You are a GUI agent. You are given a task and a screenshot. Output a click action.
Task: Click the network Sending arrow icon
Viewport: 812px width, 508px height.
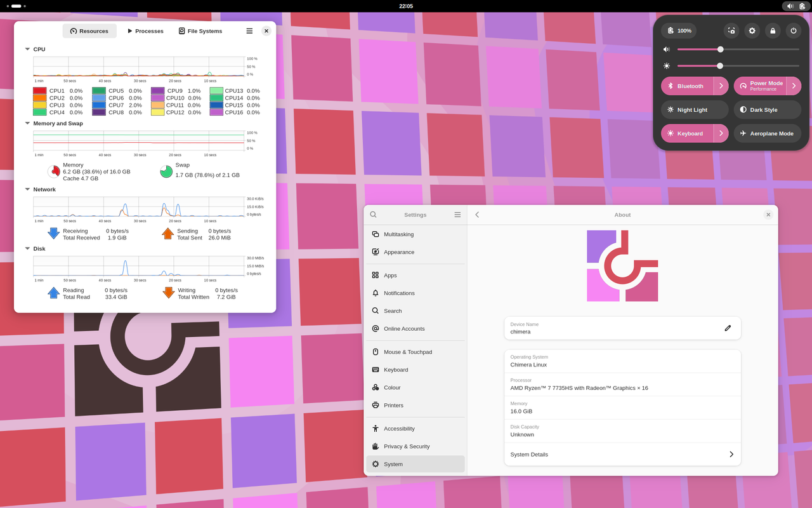pos(167,234)
